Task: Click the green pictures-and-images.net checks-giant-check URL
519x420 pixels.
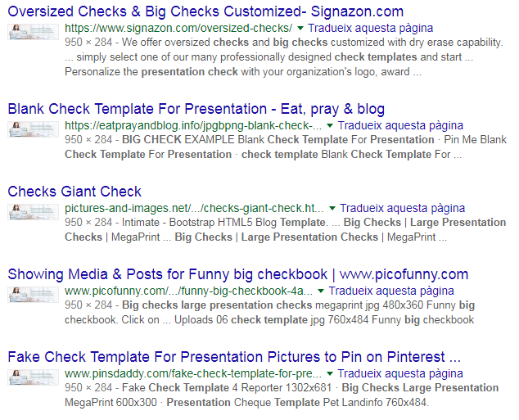Action: coord(194,208)
